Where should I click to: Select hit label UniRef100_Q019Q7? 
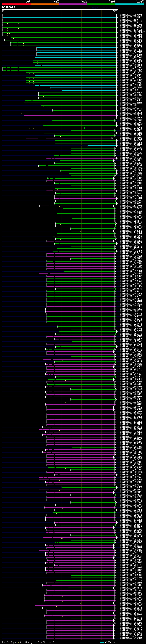click(131, 120)
